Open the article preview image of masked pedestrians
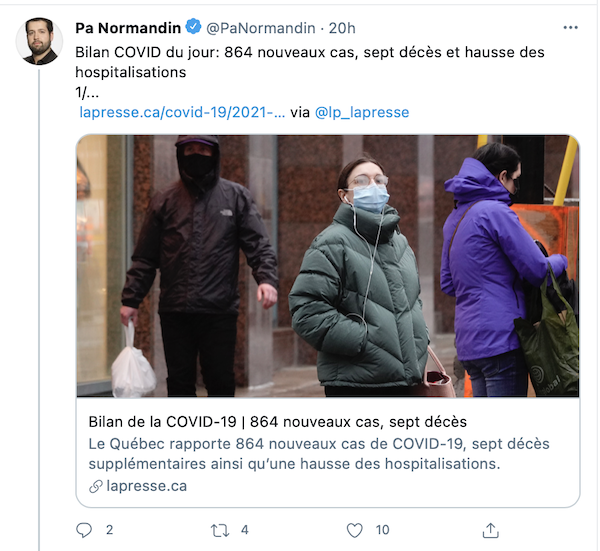Screen dimensions: 600x551 point(328,266)
